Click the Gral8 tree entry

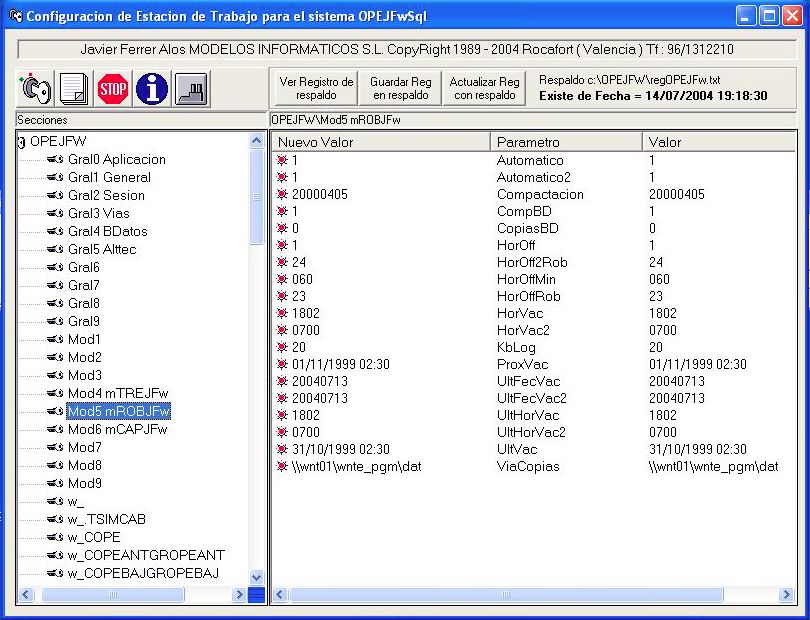coord(84,303)
